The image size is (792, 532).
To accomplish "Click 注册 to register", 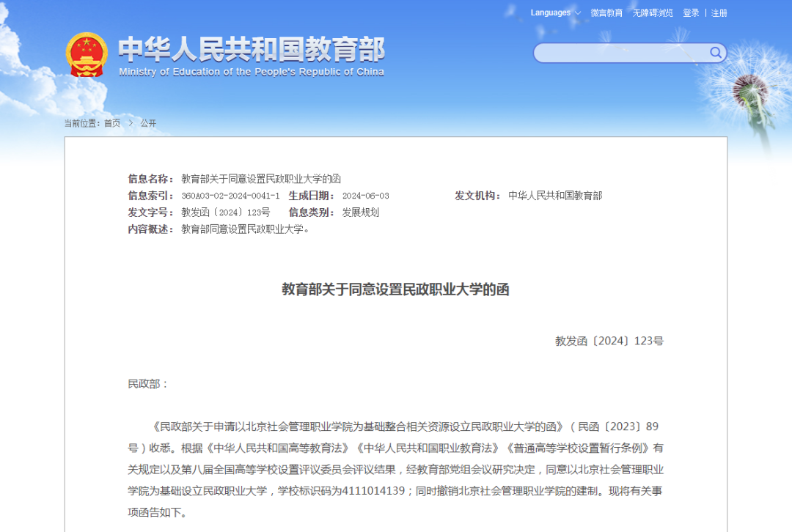I will point(719,12).
